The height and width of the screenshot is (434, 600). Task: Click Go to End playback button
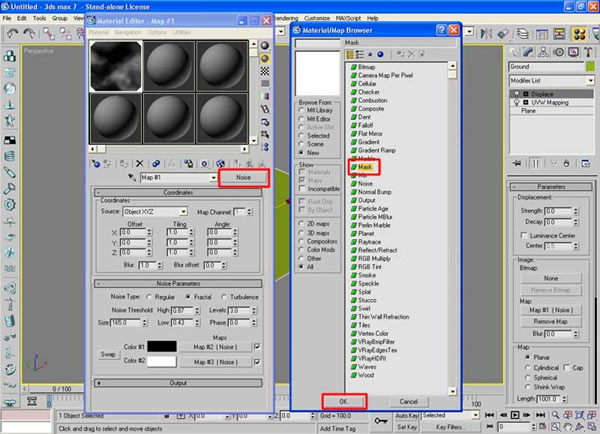(540, 415)
